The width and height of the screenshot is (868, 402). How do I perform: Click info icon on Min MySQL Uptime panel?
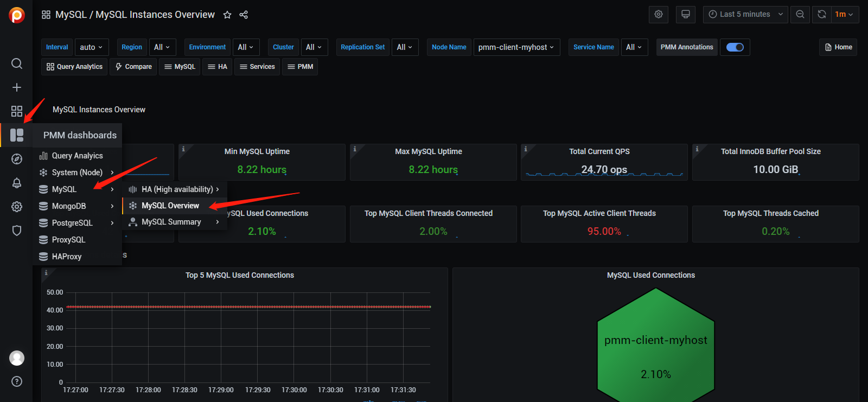pos(183,149)
